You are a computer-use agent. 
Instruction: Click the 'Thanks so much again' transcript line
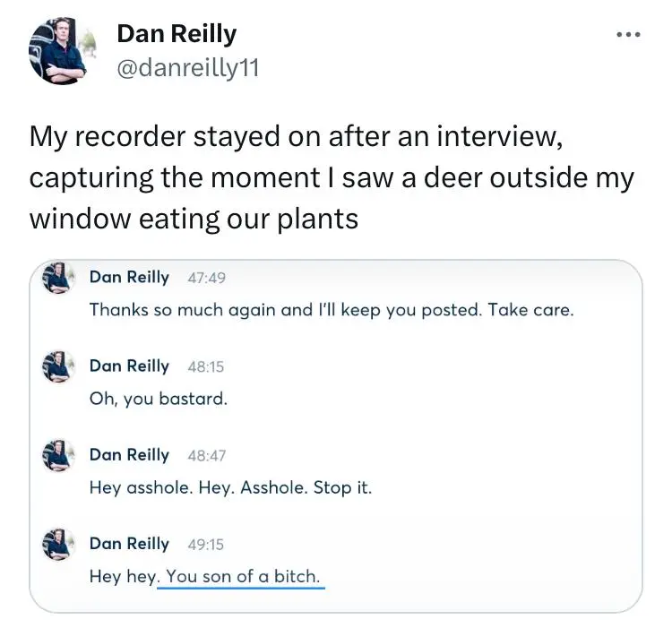[332, 310]
